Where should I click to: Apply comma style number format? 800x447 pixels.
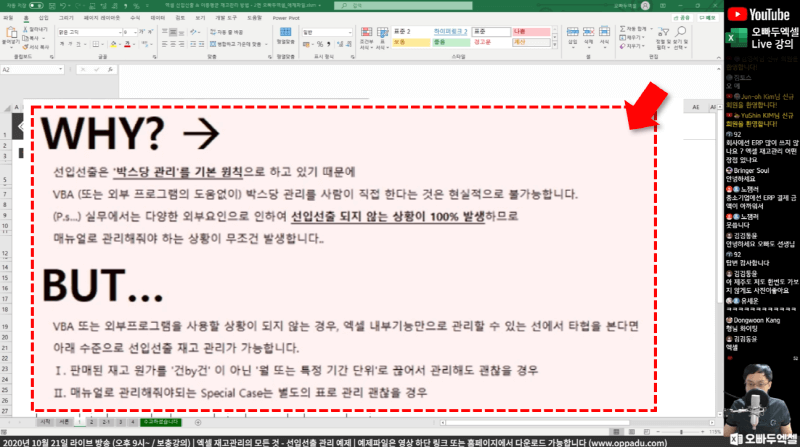tap(329, 44)
